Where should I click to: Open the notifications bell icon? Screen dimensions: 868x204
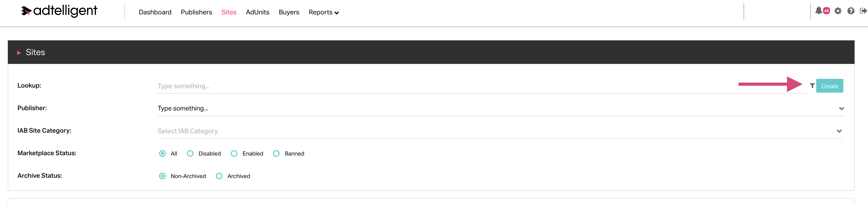818,11
